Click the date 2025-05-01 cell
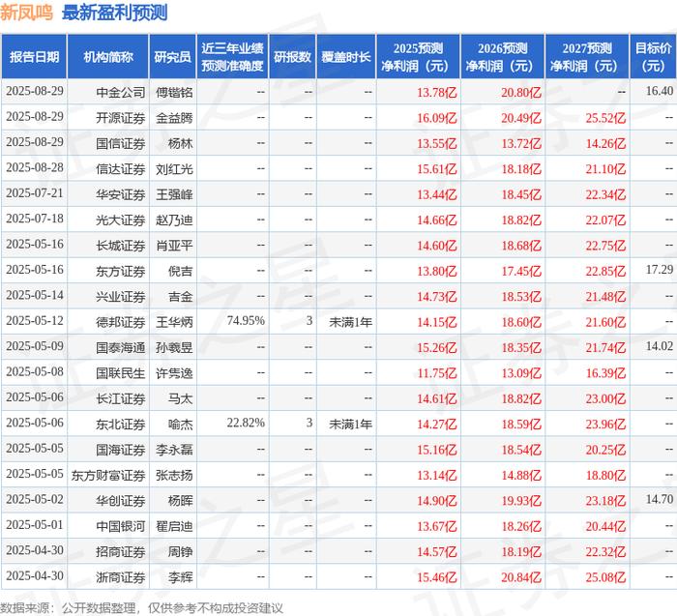 pos(35,525)
